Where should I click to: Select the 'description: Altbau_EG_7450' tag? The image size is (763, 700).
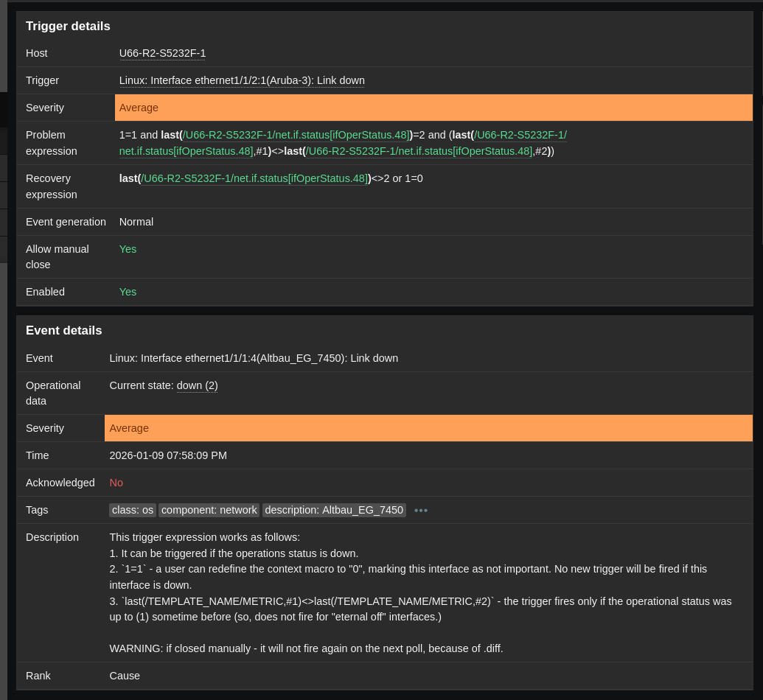click(x=334, y=510)
